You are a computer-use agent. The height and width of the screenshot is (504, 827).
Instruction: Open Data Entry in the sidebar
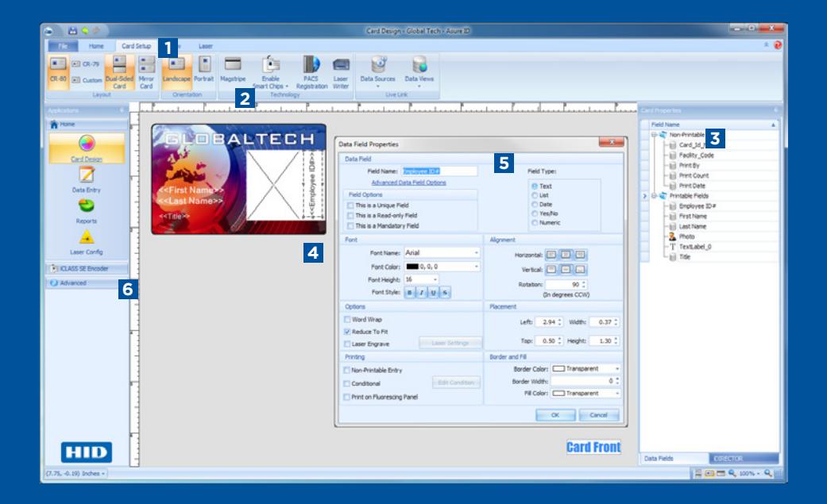(x=86, y=180)
